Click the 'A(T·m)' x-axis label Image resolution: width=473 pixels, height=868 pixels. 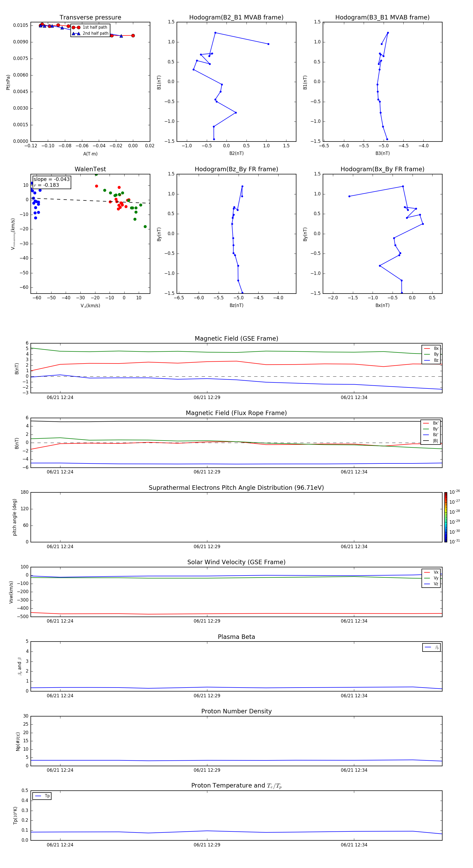(x=90, y=154)
